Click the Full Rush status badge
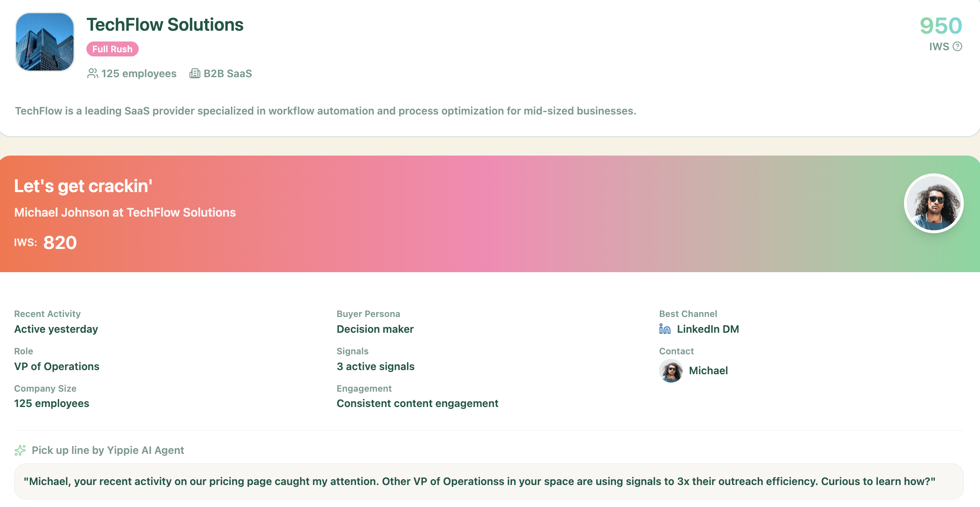The width and height of the screenshot is (980, 507). click(x=113, y=49)
